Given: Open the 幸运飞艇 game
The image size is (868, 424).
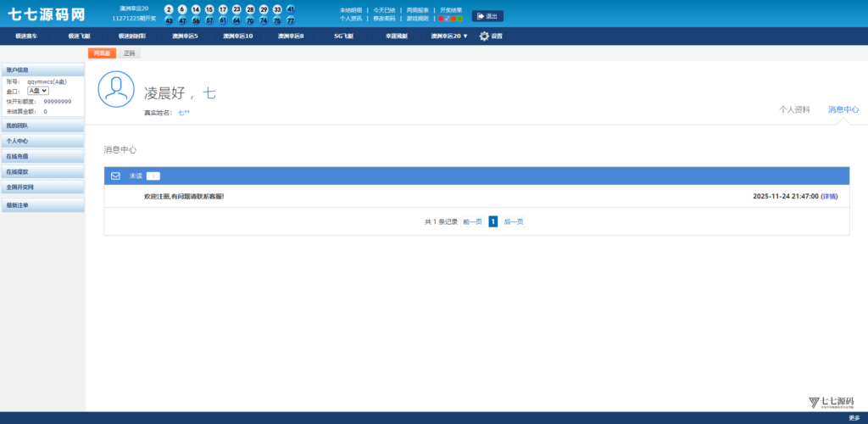Looking at the screenshot, I should [x=397, y=36].
